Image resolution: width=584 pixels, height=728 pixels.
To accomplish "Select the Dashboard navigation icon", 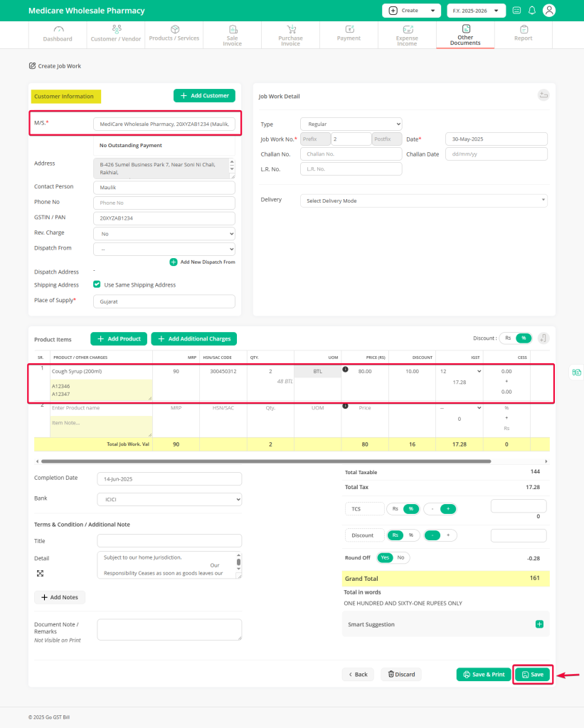I will [58, 31].
